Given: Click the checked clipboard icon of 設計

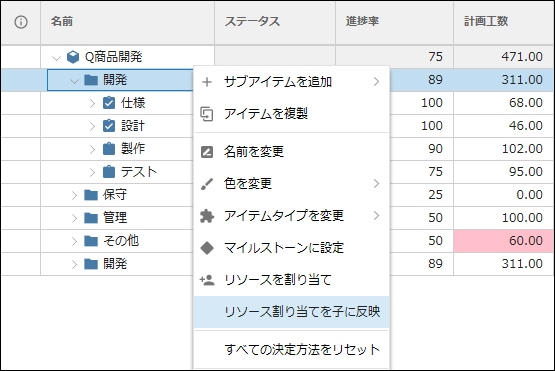Looking at the screenshot, I should click(x=109, y=126).
